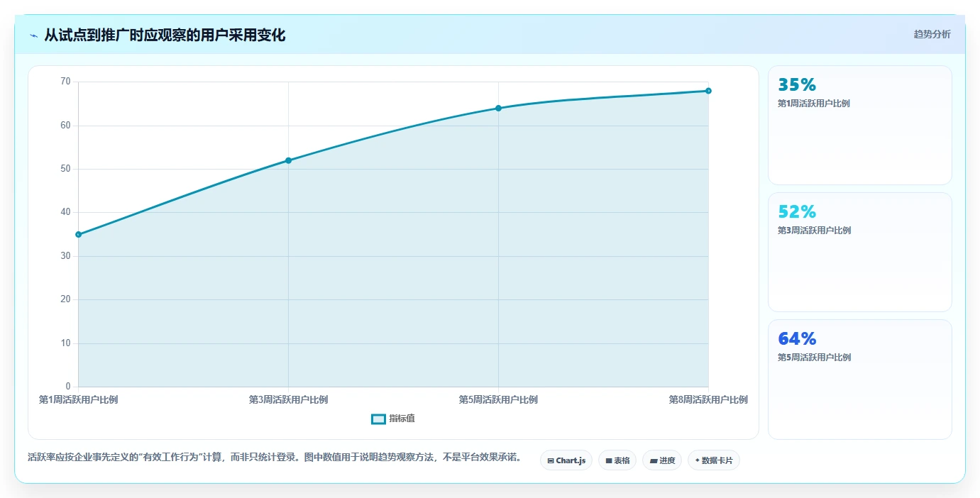Click the y-axis tick value 10

tap(66, 343)
